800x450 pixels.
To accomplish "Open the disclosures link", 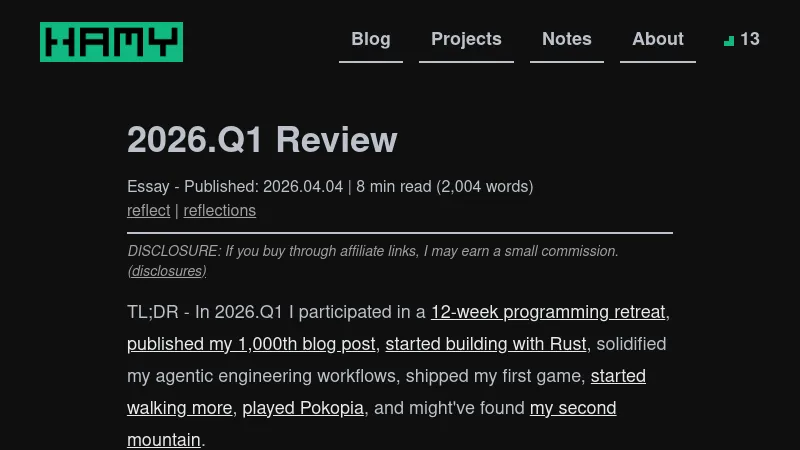I will [x=167, y=271].
